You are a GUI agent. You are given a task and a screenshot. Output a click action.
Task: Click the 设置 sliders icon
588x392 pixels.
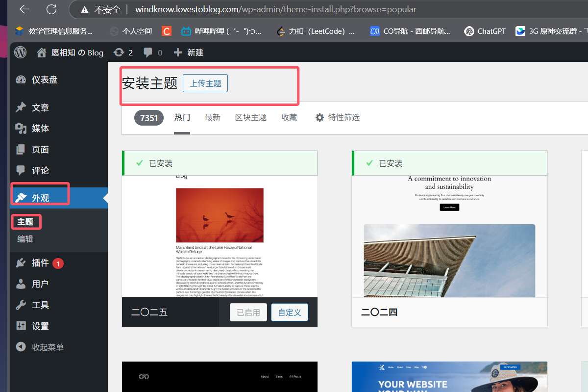[21, 326]
